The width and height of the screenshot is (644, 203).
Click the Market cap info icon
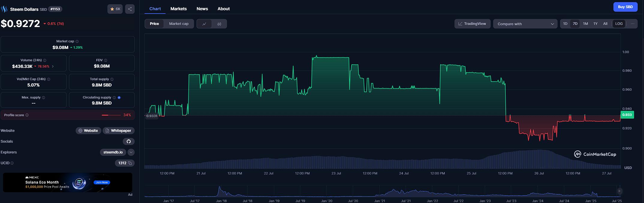(77, 41)
